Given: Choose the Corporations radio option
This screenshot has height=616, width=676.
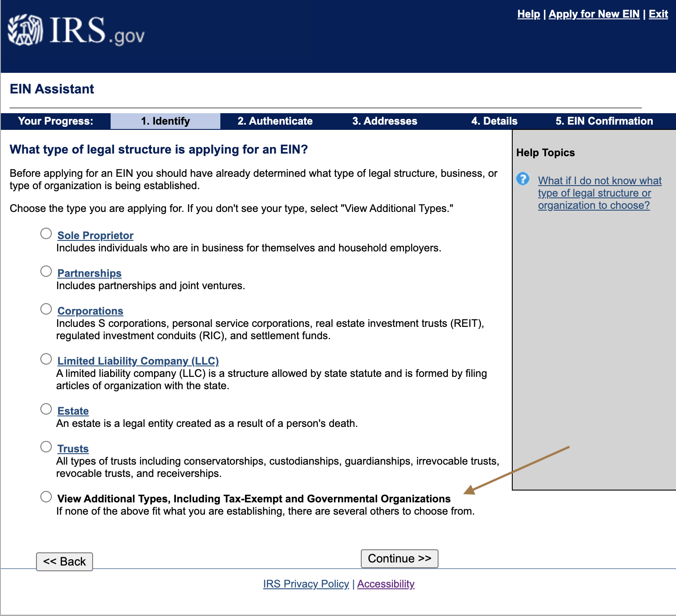Looking at the screenshot, I should (46, 309).
